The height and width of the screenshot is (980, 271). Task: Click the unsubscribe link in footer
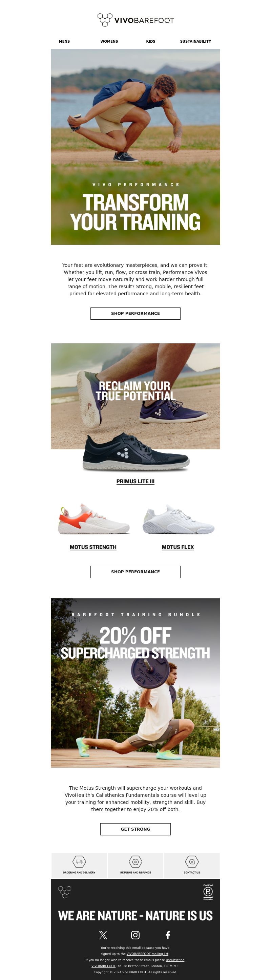coord(175,960)
